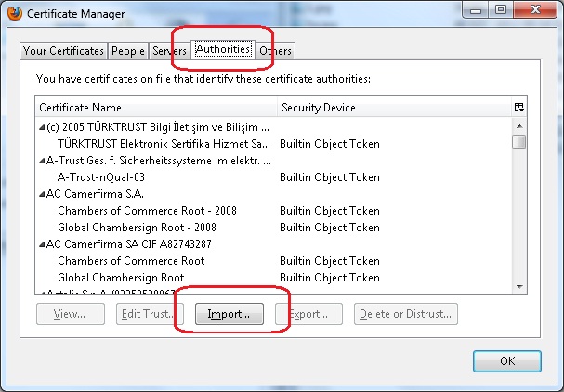Select TÜRKTRUST Elektronik Sertifika Hizmet certificate
The image size is (564, 392).
pyautogui.click(x=164, y=144)
